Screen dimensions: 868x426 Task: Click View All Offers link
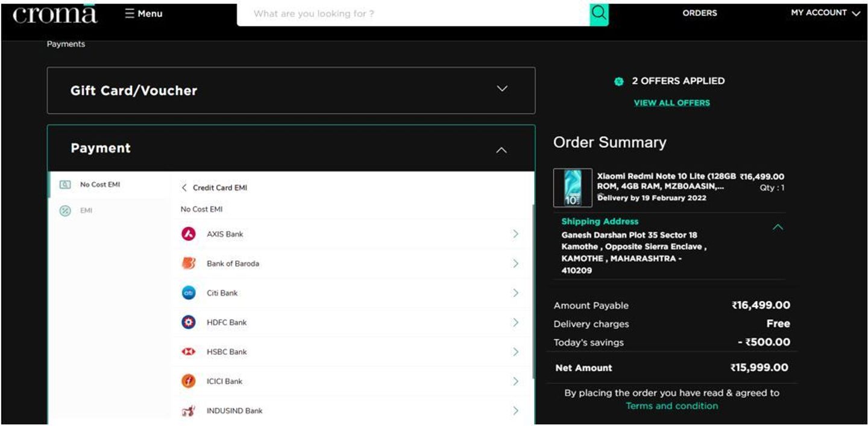pyautogui.click(x=671, y=103)
